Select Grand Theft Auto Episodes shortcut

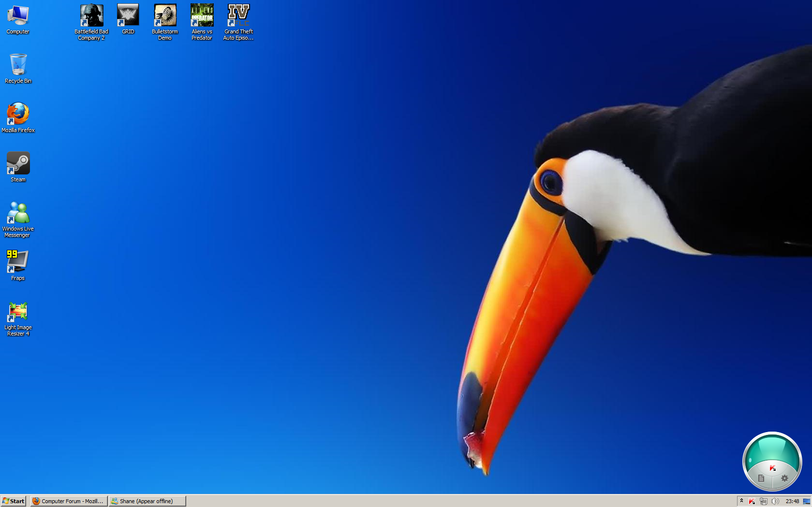tap(238, 22)
